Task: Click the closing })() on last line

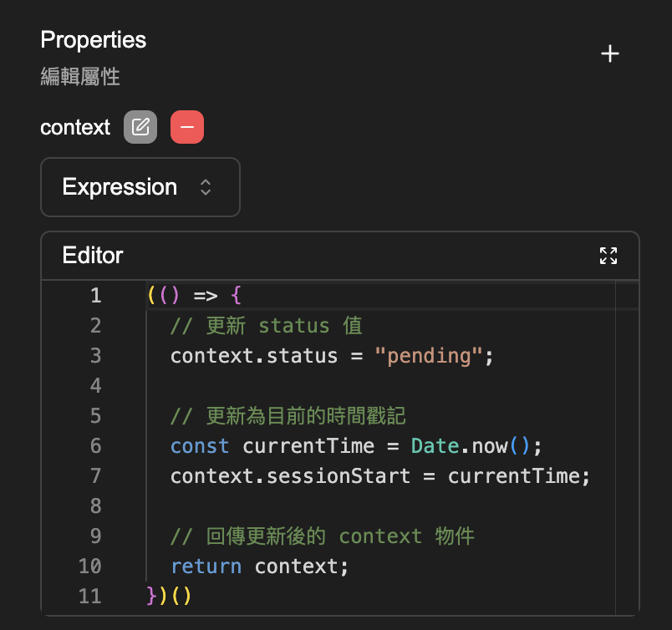Action: tap(170, 597)
